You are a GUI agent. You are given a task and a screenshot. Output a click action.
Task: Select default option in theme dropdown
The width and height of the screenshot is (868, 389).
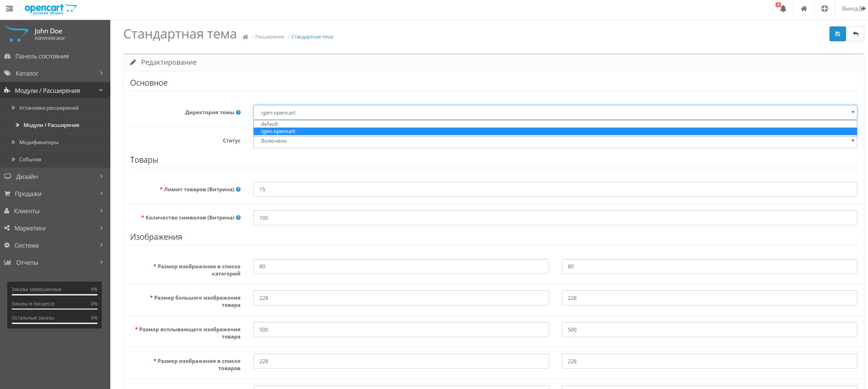pyautogui.click(x=270, y=124)
